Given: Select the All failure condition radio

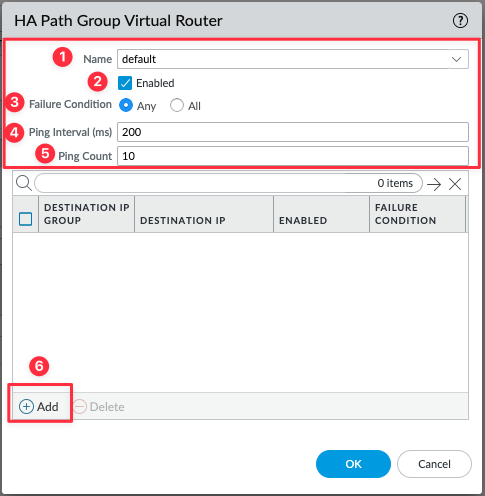Looking at the screenshot, I should click(x=177, y=105).
